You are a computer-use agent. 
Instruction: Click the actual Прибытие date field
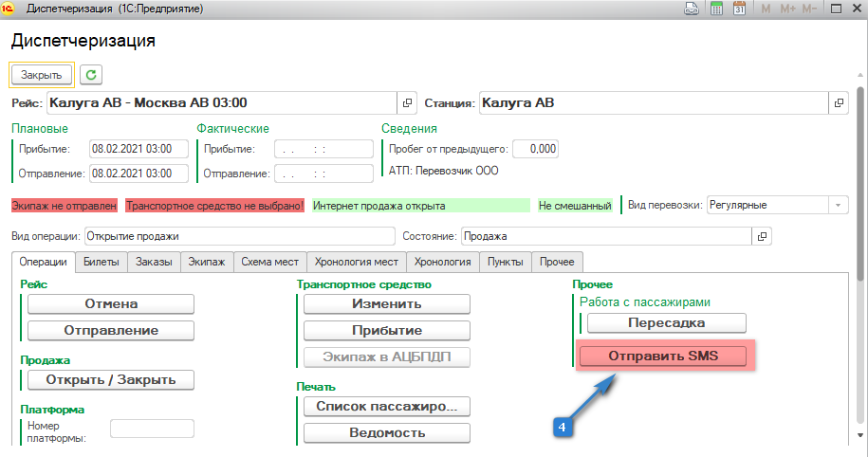coord(323,149)
